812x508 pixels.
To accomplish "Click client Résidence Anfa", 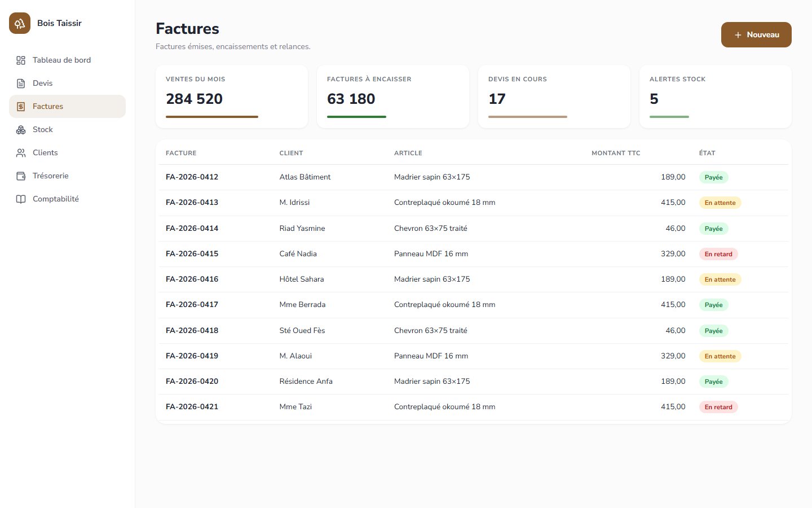I will click(306, 382).
